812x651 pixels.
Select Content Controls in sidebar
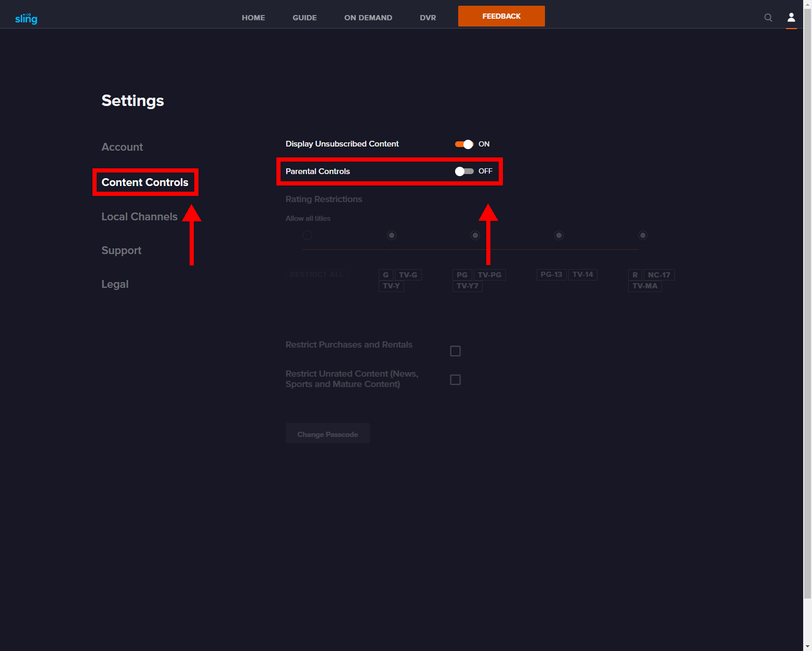145,182
